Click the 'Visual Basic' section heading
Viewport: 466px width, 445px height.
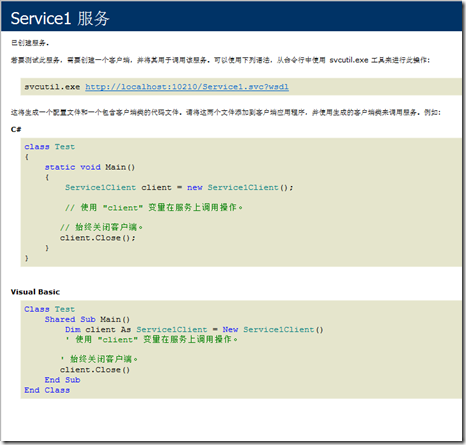[x=35, y=292]
